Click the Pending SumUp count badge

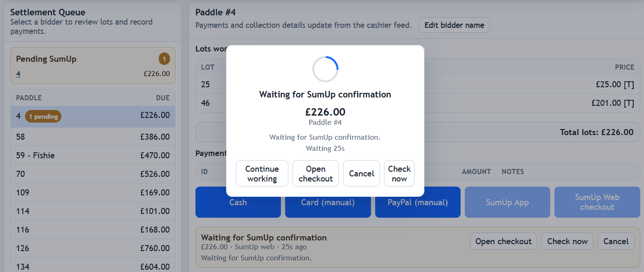click(x=164, y=59)
